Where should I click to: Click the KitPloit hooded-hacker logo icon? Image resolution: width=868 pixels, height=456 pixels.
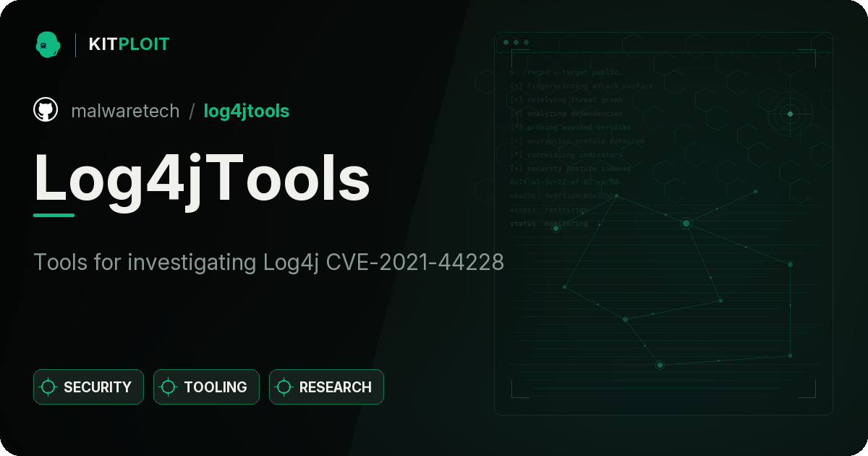click(48, 44)
